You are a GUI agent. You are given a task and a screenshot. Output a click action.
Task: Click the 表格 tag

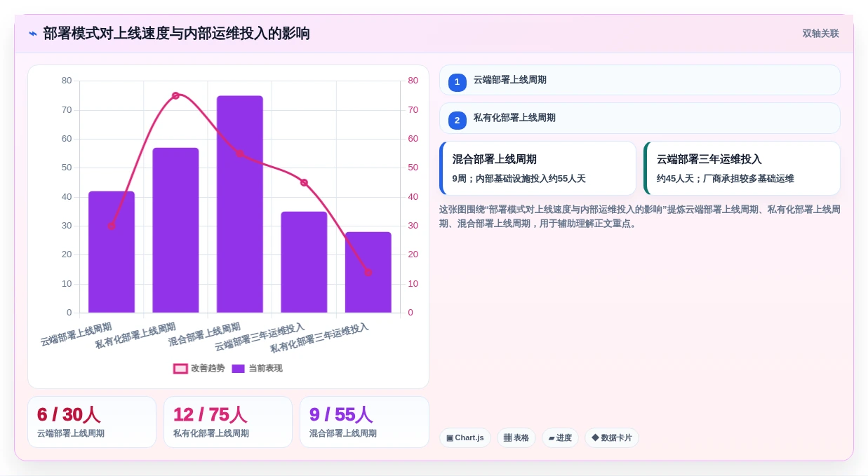point(516,437)
